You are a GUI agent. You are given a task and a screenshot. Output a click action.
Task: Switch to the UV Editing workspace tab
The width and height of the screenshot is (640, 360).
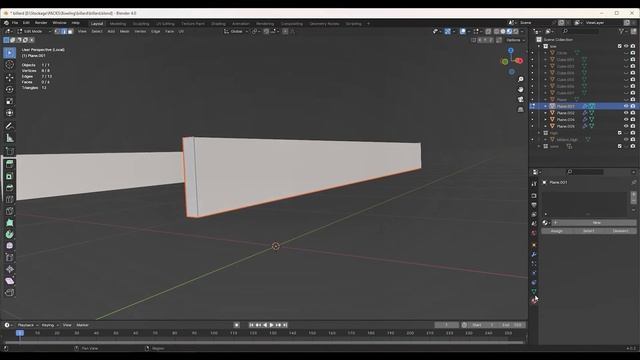pos(165,24)
